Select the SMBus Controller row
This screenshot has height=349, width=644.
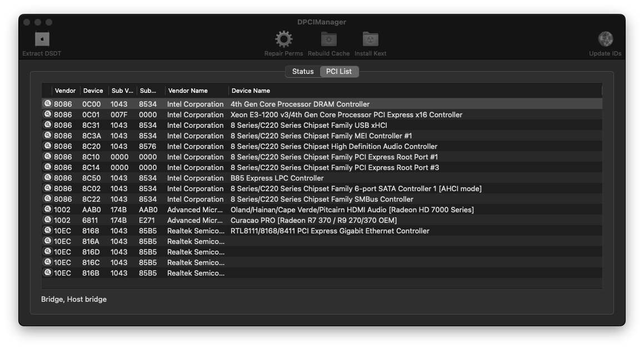tap(322, 199)
